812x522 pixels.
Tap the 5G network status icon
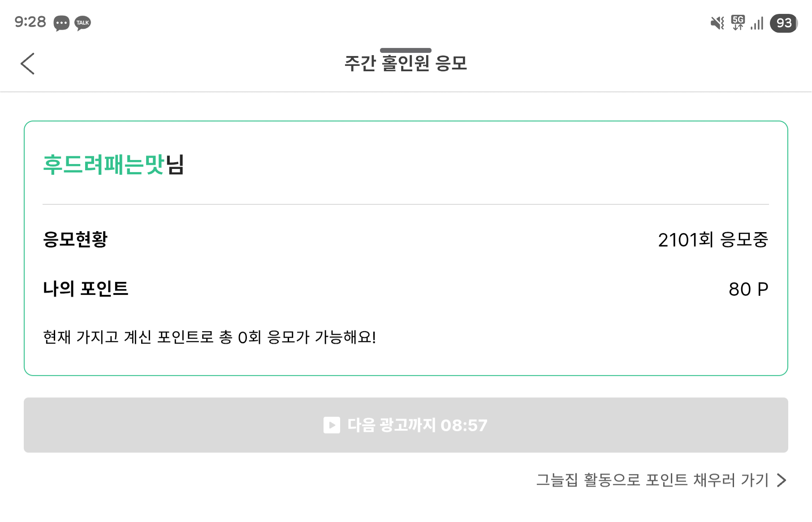(x=738, y=22)
